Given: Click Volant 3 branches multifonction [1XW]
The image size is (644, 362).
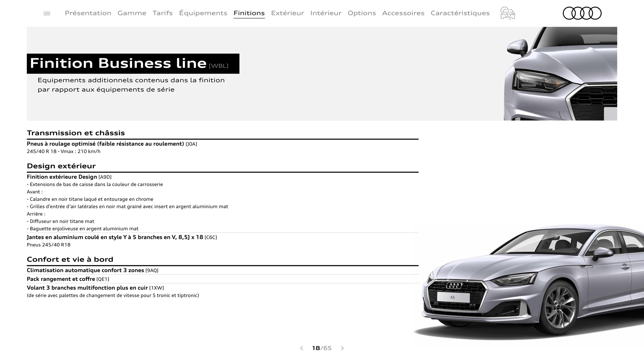Looking at the screenshot, I should point(95,288).
